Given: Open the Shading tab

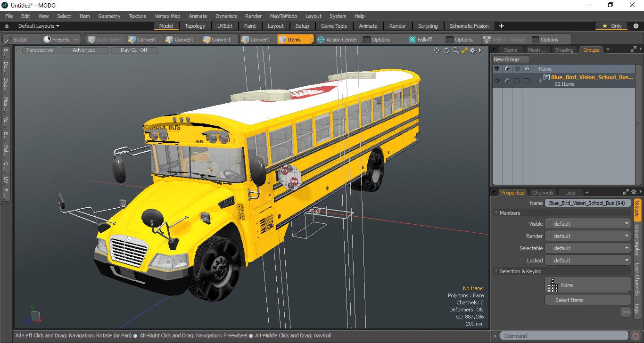Looking at the screenshot, I should point(564,50).
